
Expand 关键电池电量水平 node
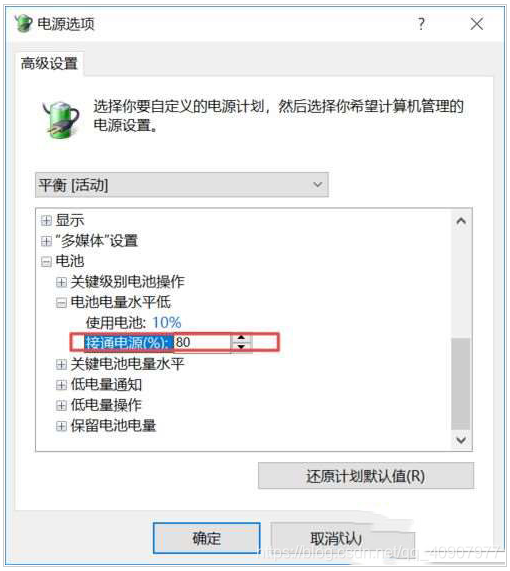(61, 364)
